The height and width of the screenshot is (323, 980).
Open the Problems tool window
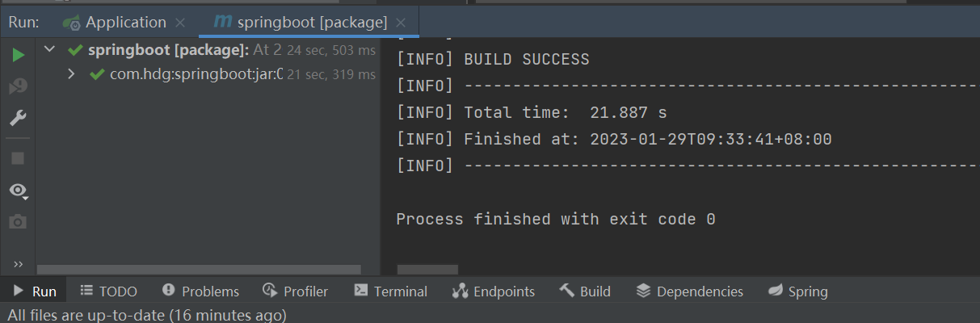pos(201,292)
